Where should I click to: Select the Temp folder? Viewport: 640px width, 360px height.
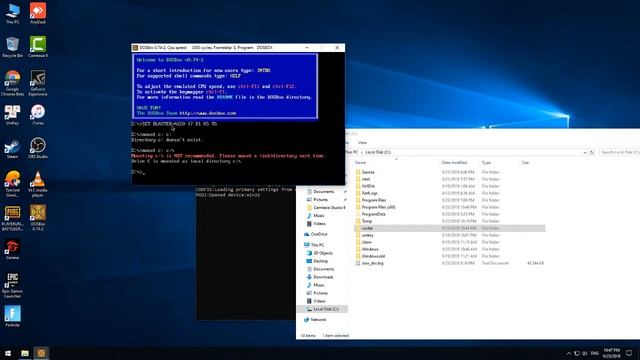tap(449, 221)
